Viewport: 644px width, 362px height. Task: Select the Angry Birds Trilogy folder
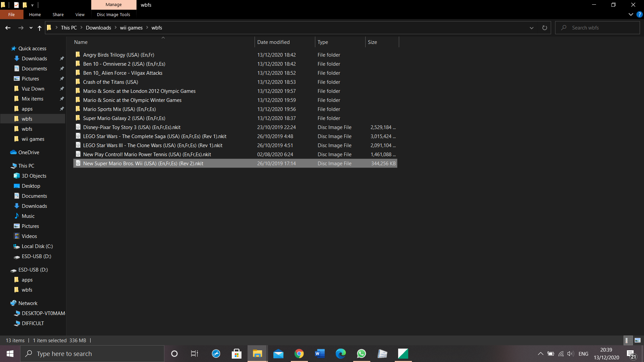click(x=235, y=55)
